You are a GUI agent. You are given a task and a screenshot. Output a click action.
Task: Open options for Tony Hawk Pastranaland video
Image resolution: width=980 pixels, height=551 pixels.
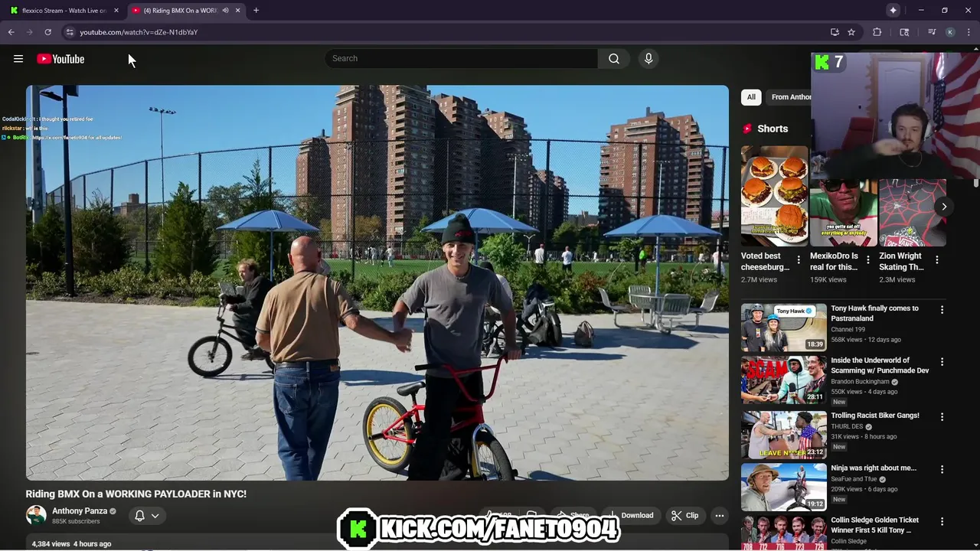pos(942,310)
